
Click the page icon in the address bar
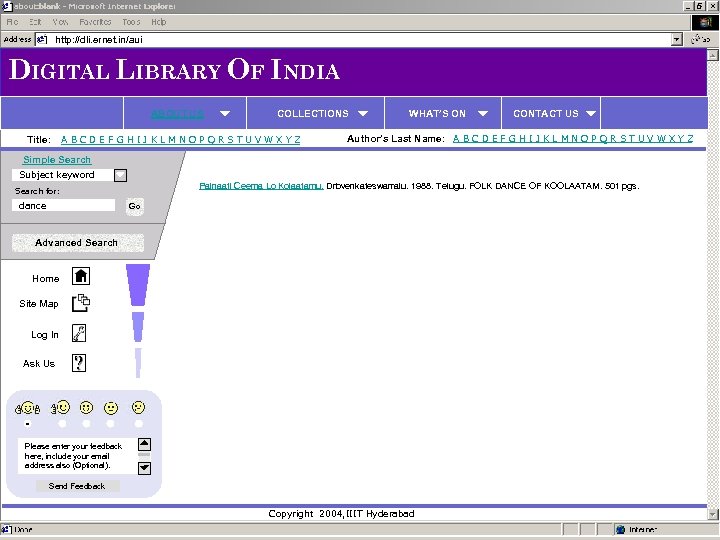coord(42,39)
